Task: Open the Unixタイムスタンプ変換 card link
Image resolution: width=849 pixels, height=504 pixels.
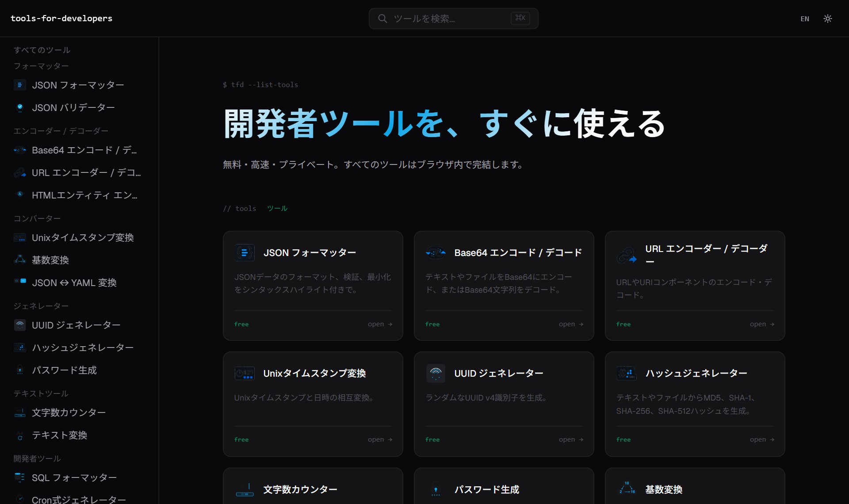Action: pos(380,439)
